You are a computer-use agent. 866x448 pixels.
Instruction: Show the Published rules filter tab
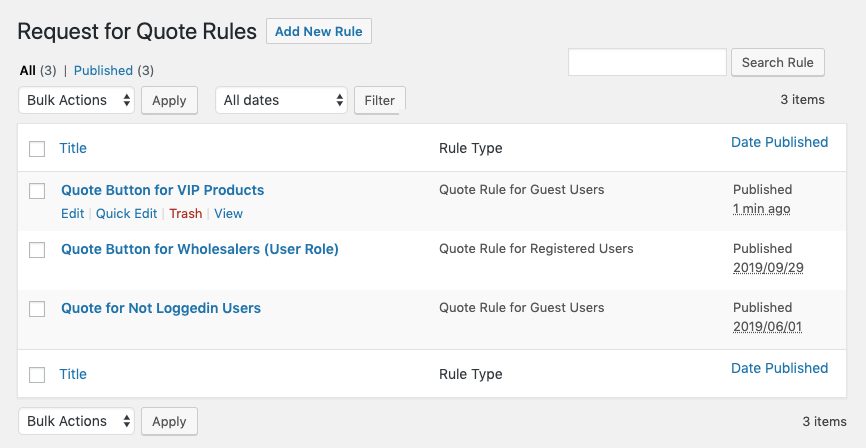tap(103, 71)
